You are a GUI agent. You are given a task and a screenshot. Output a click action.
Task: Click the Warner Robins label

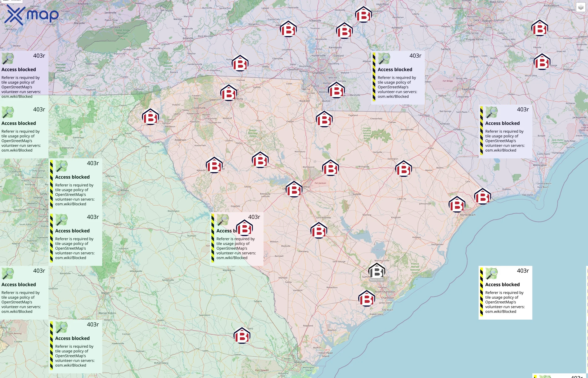(107, 313)
